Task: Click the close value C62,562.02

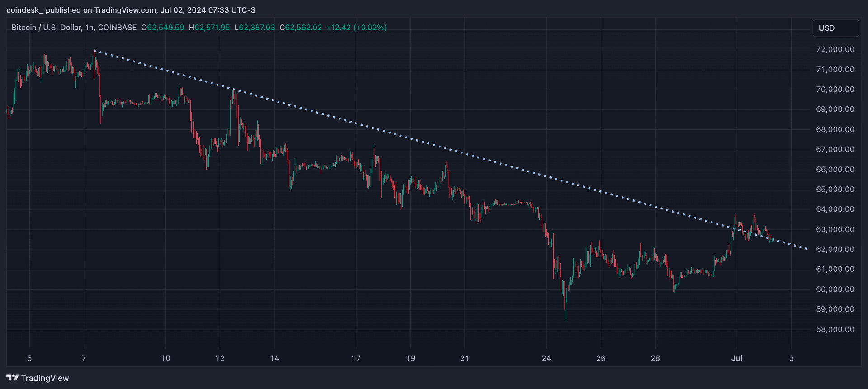Action: click(x=301, y=28)
